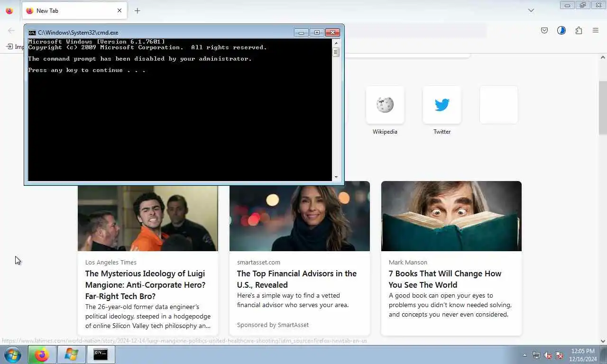
Task: Open the Twitter shortcut tile
Action: click(x=442, y=105)
